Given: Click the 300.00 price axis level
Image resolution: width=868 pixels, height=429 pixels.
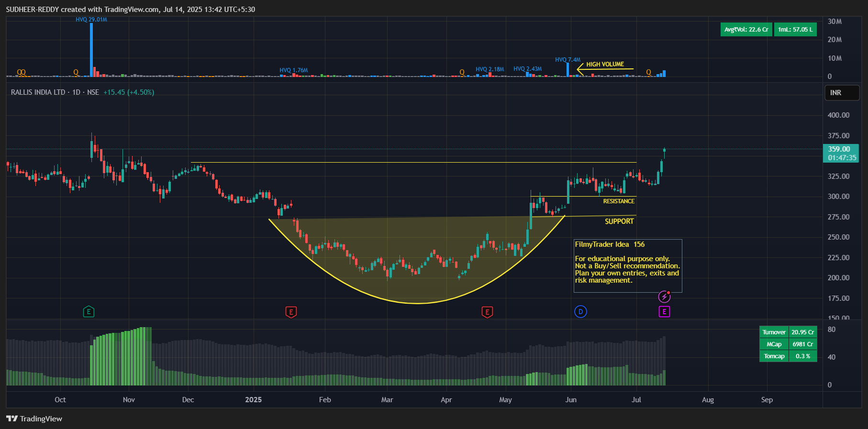Looking at the screenshot, I should 839,197.
